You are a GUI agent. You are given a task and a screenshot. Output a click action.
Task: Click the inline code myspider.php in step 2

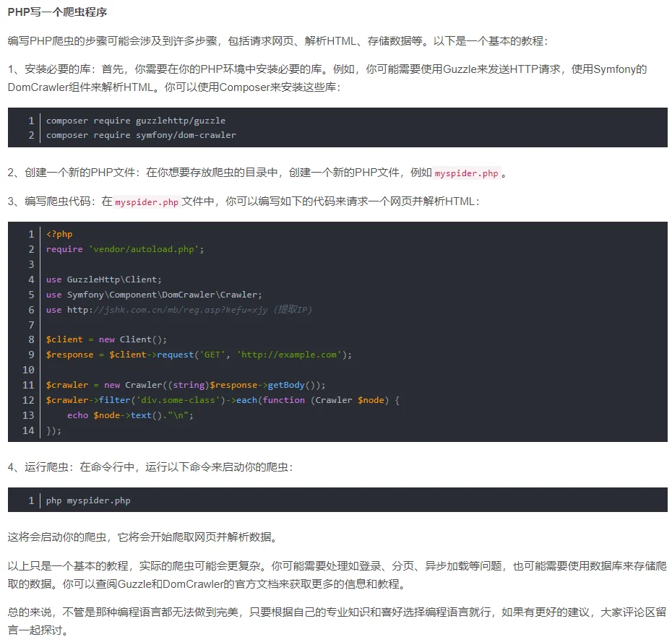[x=468, y=173]
